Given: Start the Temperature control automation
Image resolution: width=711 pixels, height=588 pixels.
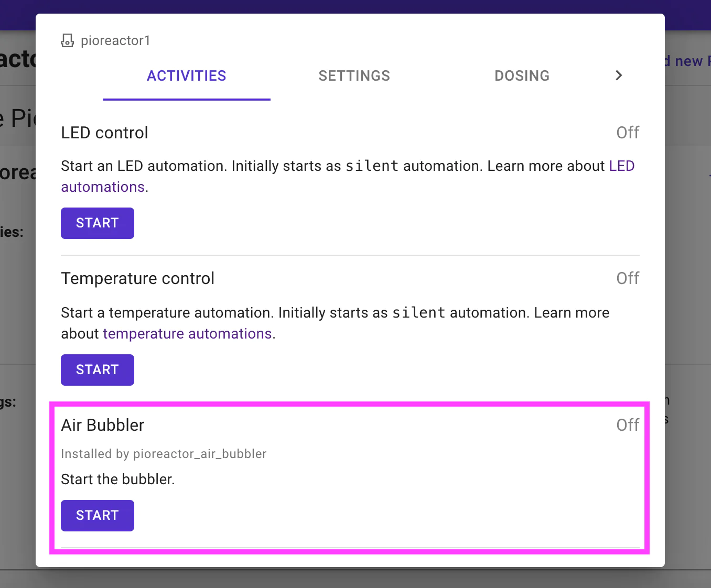Looking at the screenshot, I should pyautogui.click(x=98, y=370).
